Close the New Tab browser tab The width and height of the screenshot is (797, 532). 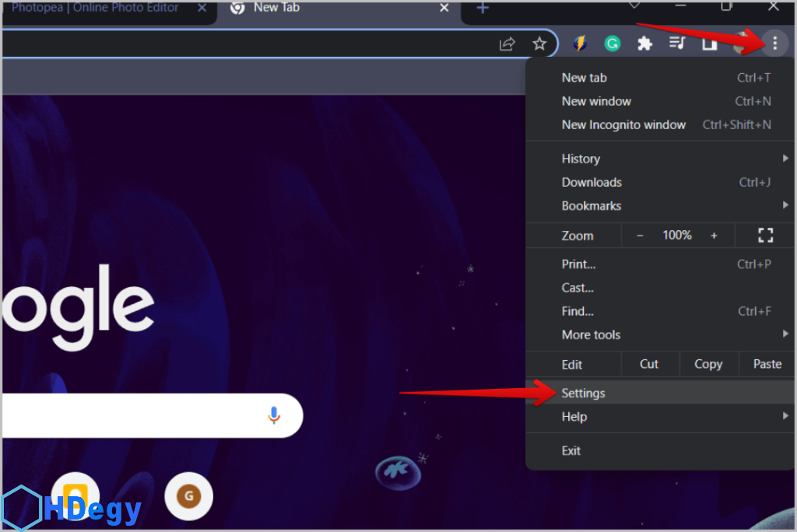pyautogui.click(x=444, y=8)
